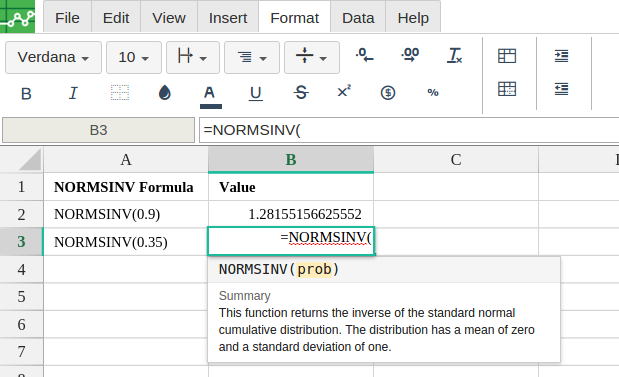Apply currency format with dollar icon

pos(388,93)
